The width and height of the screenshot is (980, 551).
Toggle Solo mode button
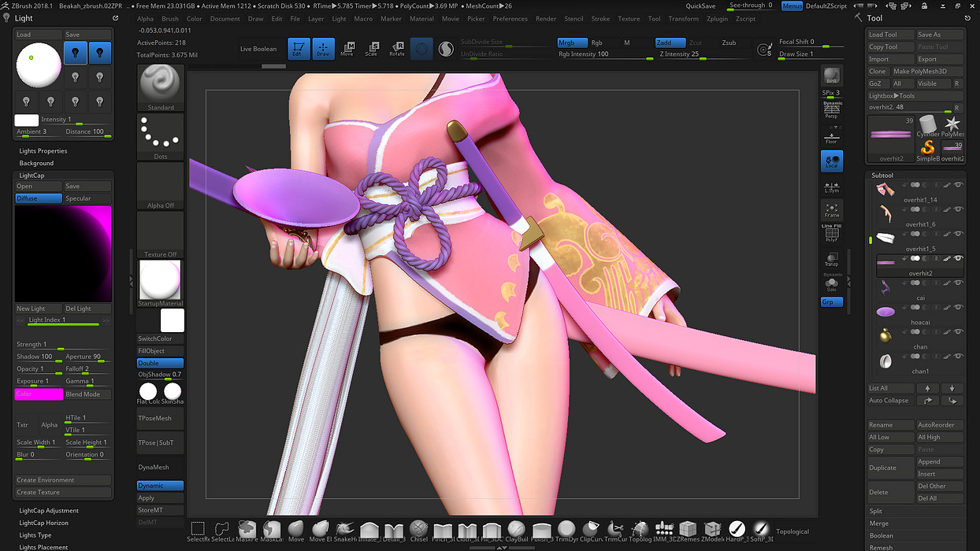coord(831,282)
